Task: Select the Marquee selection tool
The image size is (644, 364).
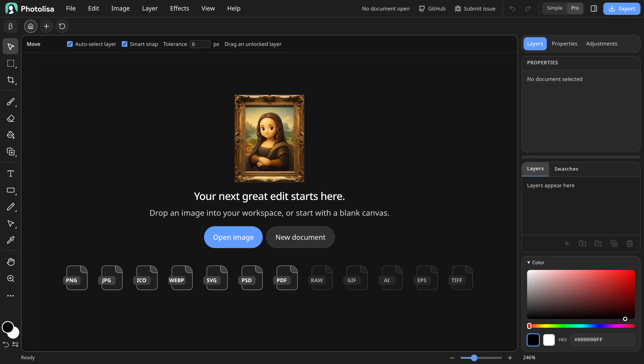Action: click(x=11, y=63)
